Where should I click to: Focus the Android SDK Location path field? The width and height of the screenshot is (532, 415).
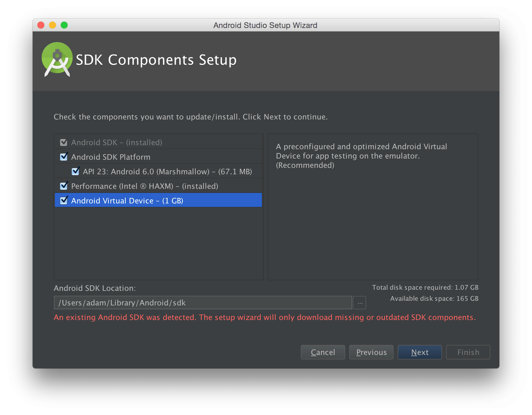point(203,303)
